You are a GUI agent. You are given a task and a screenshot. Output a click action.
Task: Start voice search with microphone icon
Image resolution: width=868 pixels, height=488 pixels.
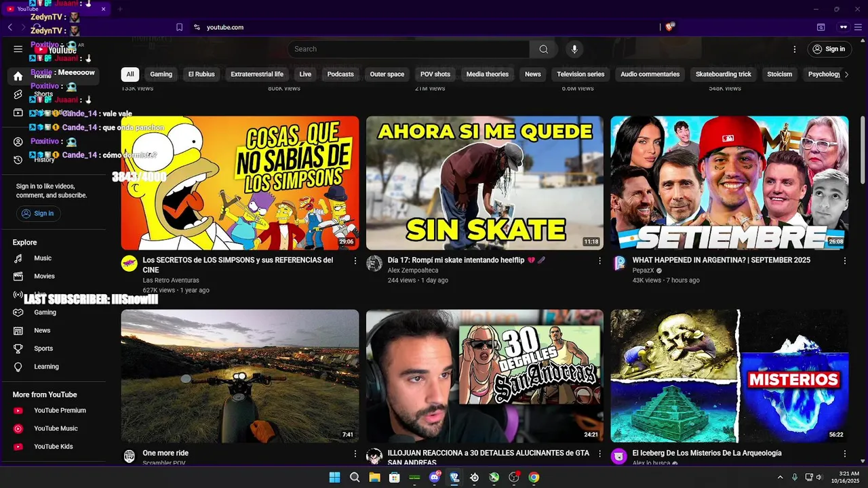click(574, 49)
